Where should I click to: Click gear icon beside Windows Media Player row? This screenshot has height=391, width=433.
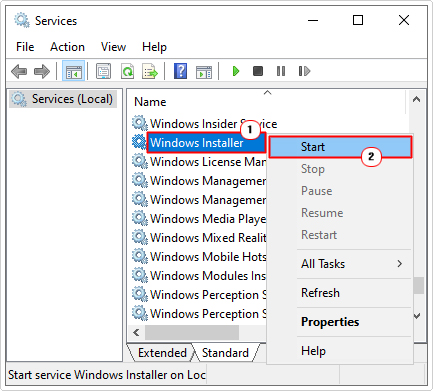(140, 218)
